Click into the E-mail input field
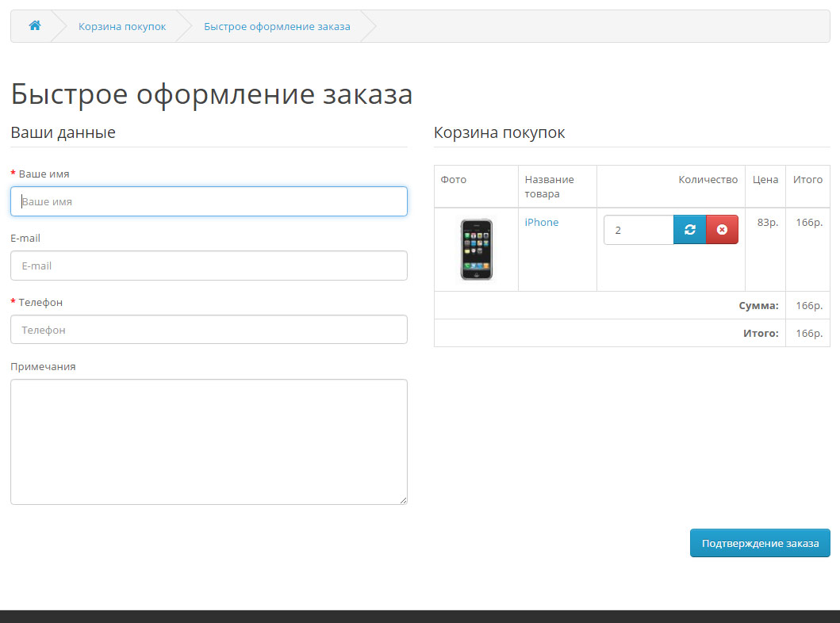 [209, 266]
